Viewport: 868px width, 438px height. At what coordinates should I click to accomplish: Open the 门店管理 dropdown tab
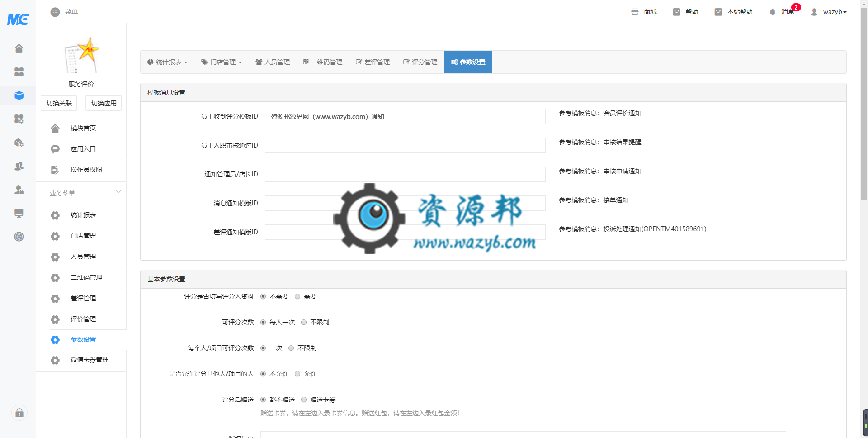point(222,62)
